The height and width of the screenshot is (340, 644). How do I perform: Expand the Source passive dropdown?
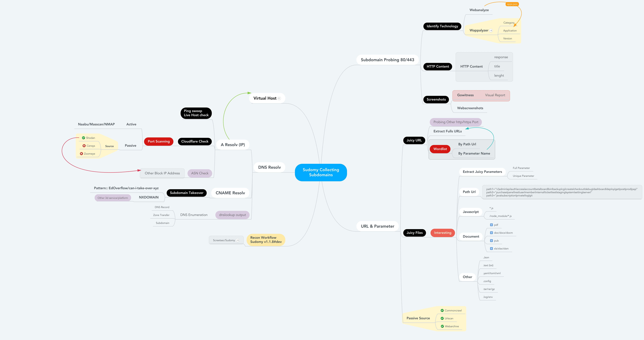110,145
